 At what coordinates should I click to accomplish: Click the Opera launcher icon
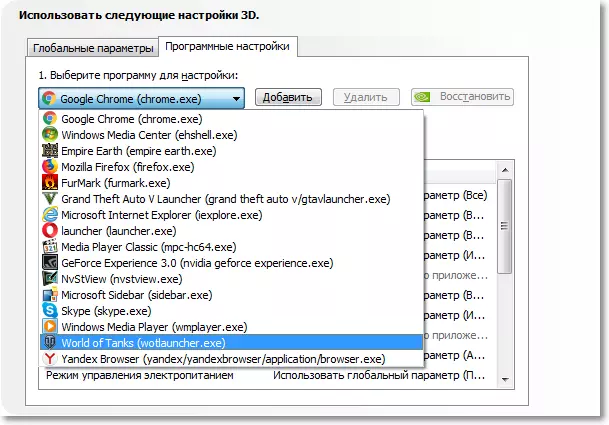[x=50, y=230]
